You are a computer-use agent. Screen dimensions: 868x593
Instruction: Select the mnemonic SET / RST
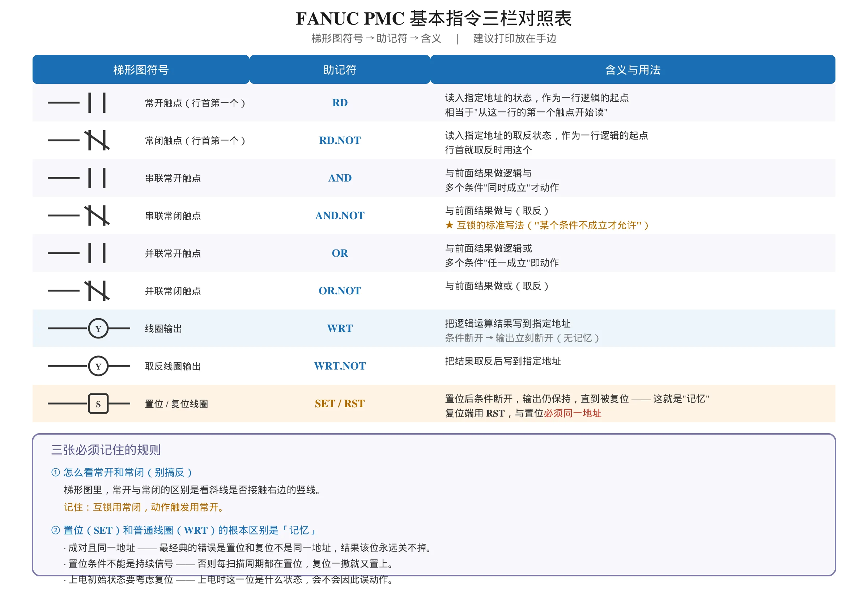[x=340, y=404]
